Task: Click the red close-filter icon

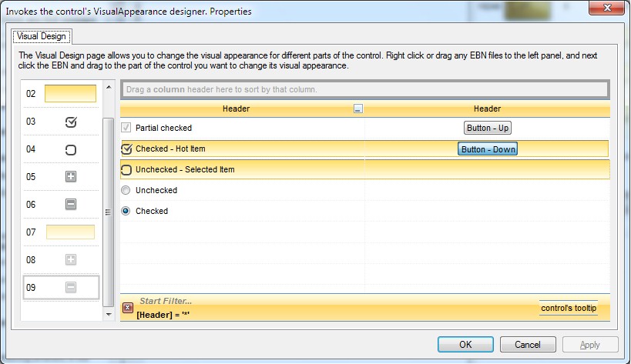Action: click(x=128, y=308)
